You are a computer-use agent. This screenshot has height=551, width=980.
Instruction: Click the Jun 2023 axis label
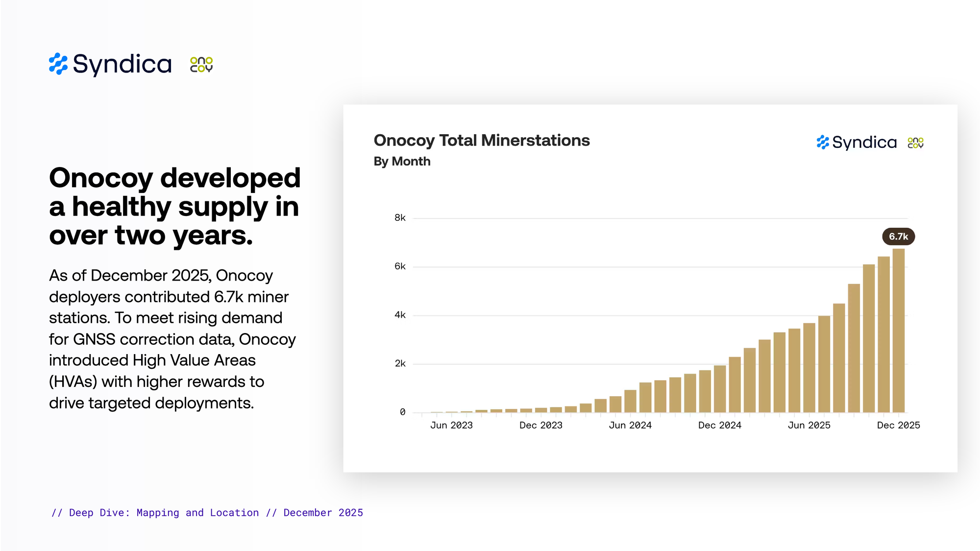point(451,425)
